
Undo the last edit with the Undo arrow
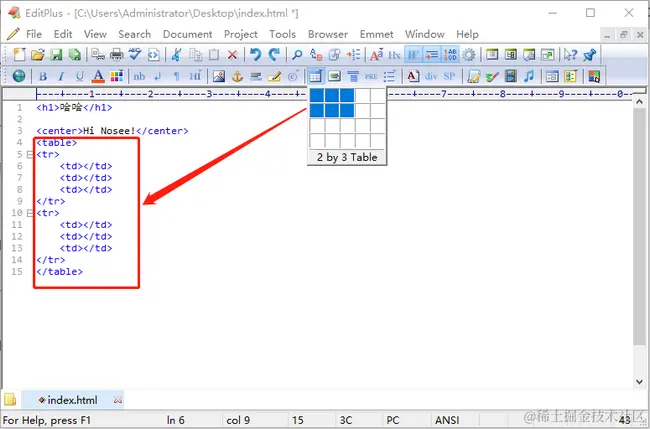(x=256, y=54)
